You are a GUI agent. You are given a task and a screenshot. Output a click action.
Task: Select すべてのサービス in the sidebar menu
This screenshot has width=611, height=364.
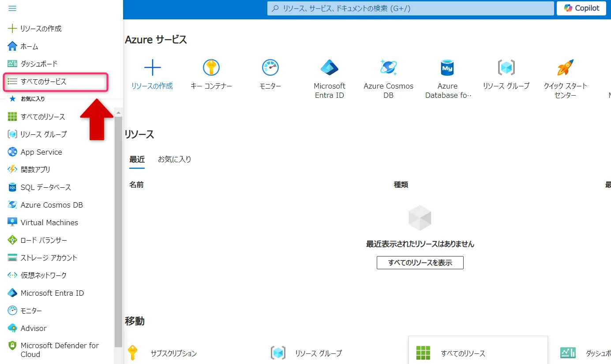point(56,82)
